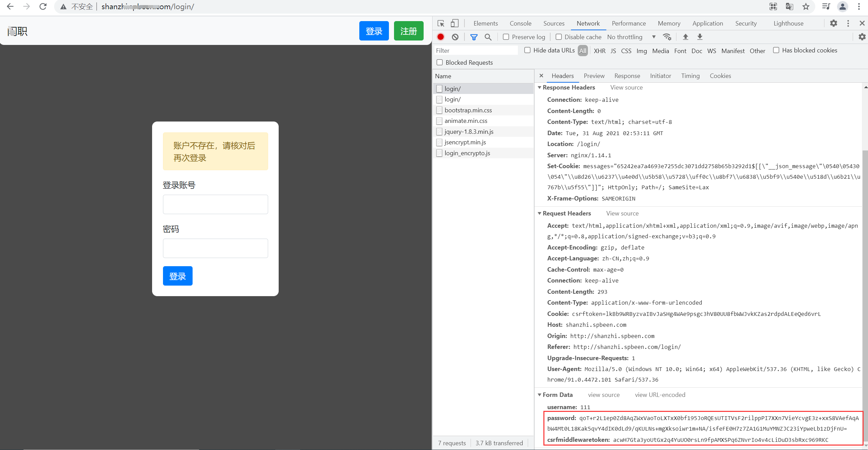Toggle the device toolbar icon
This screenshot has width=868, height=450.
455,23
